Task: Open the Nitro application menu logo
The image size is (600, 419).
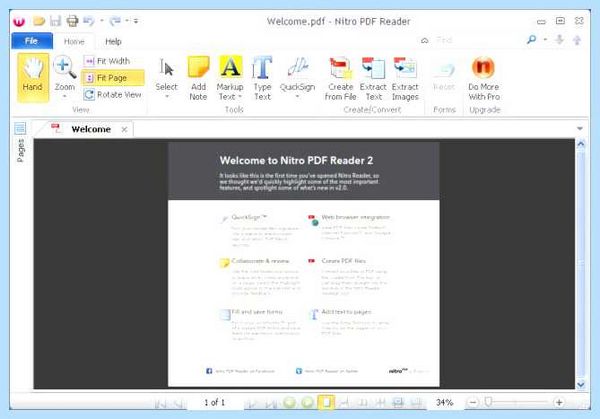Action: click(19, 21)
